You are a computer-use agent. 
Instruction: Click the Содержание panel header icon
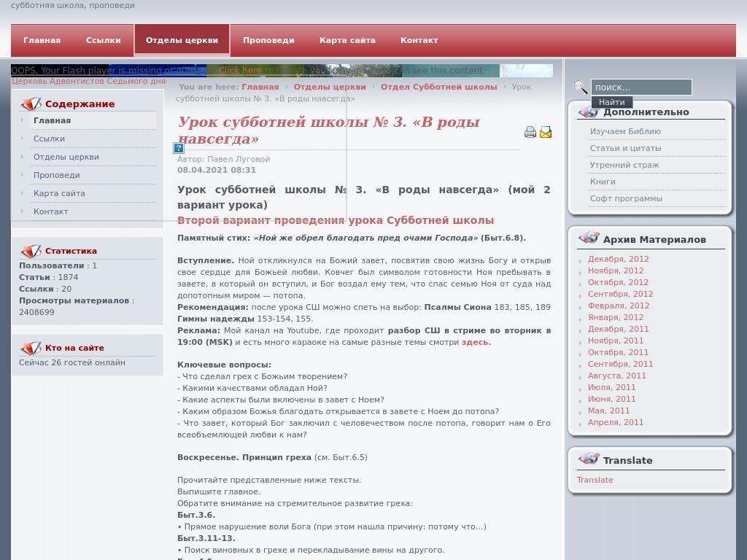click(32, 104)
